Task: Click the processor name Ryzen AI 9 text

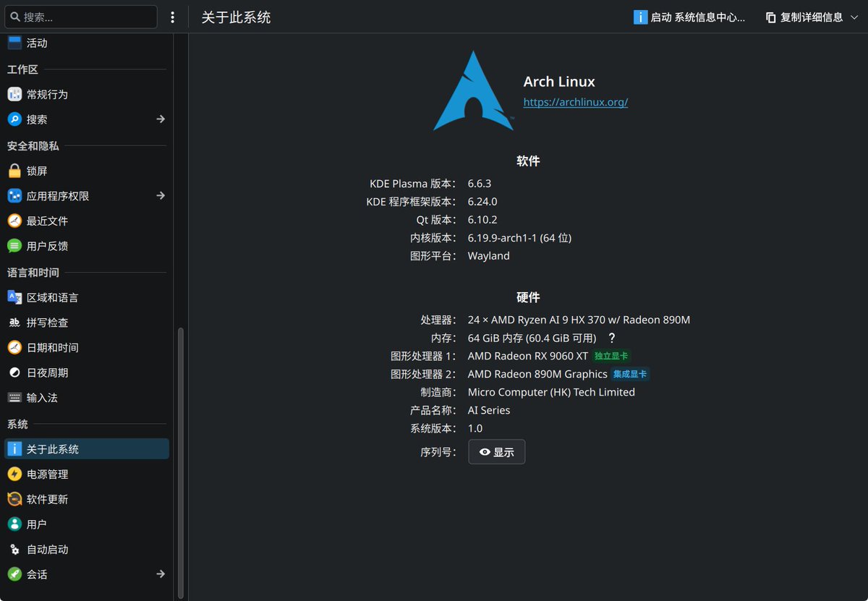Action: coord(579,320)
